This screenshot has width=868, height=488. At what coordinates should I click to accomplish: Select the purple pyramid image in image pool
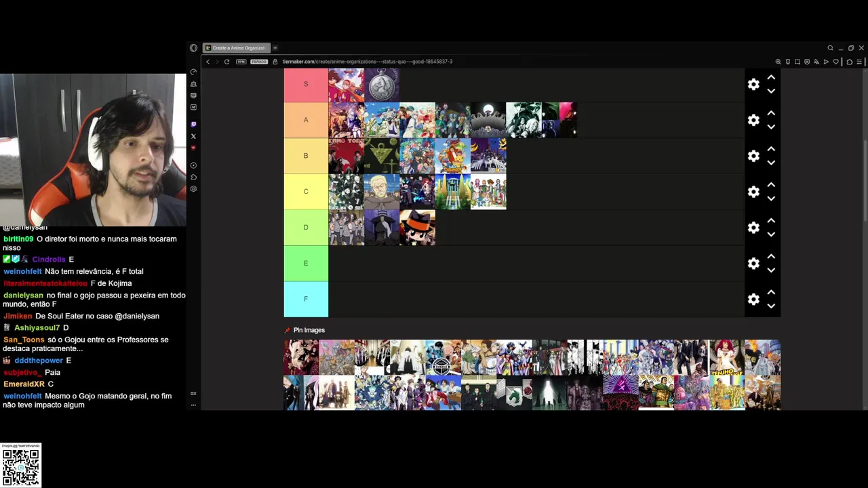[x=620, y=392]
